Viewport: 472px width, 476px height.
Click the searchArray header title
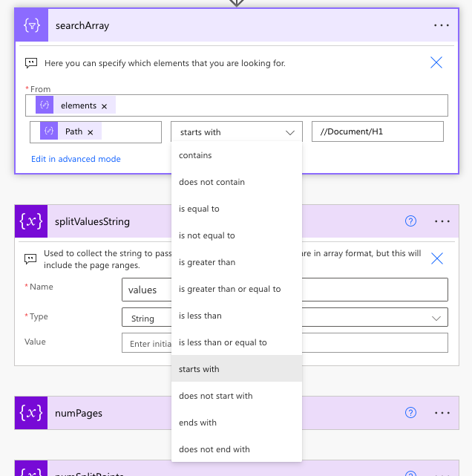82,26
